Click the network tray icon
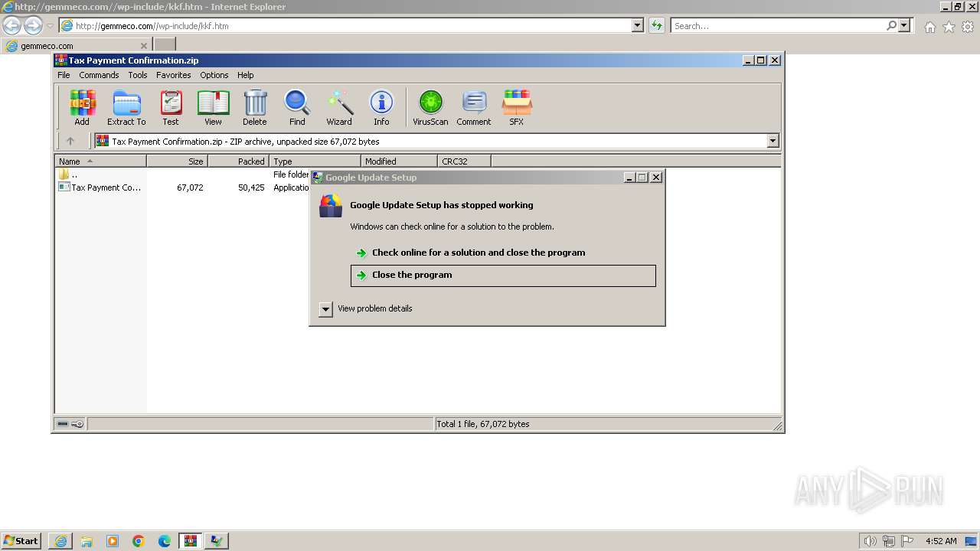Screen dimensions: 980x551 [889, 541]
